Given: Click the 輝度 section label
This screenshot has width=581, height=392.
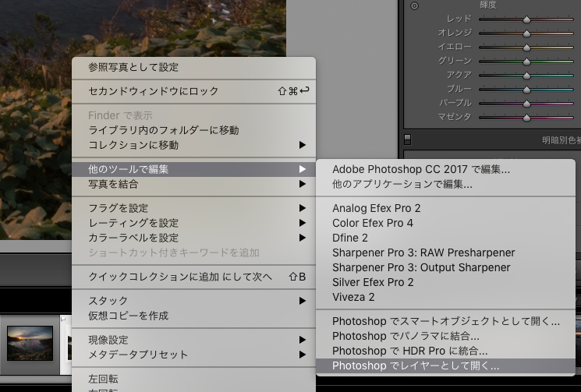Looking at the screenshot, I should (487, 5).
